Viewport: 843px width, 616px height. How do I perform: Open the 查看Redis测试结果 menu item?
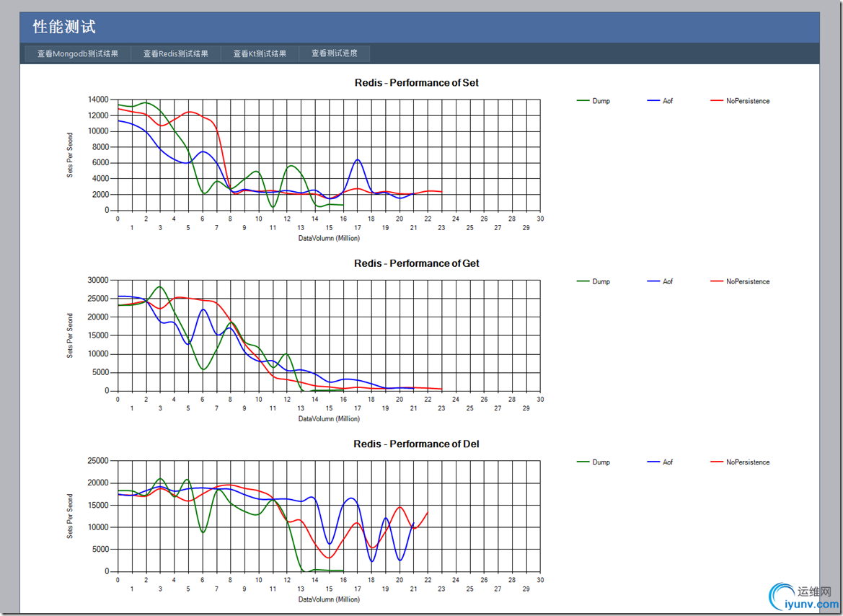tap(175, 54)
